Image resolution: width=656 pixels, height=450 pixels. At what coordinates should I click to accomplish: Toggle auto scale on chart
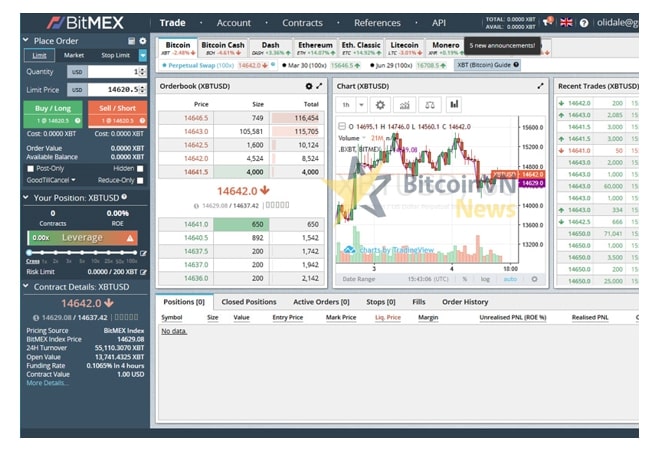(510, 279)
